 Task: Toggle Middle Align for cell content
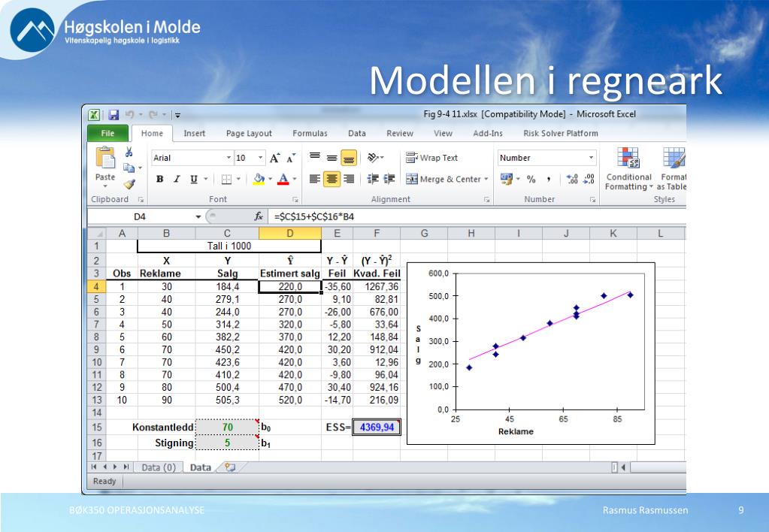point(332,157)
